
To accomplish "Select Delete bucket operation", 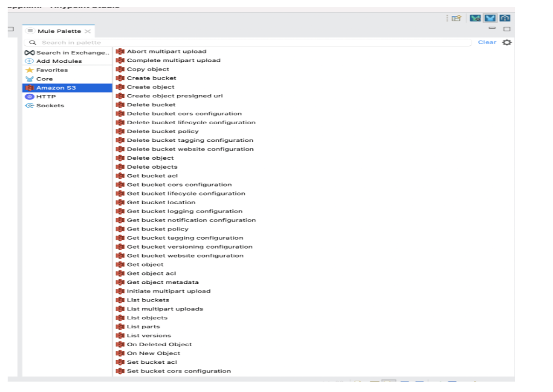I will coord(151,105).
